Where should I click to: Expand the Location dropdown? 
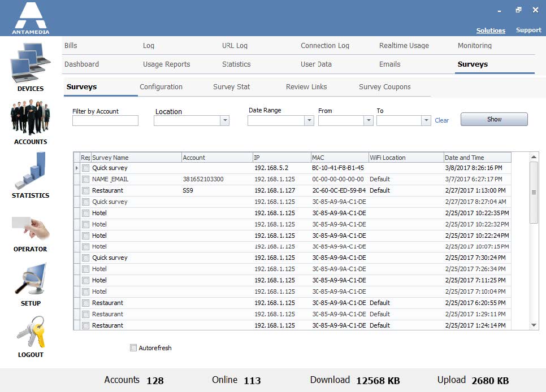[x=225, y=120]
